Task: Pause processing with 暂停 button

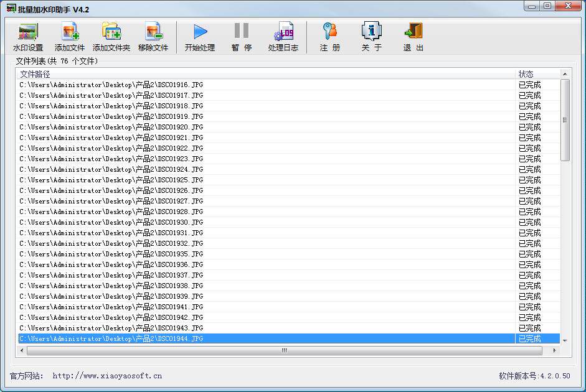Action: pos(242,37)
